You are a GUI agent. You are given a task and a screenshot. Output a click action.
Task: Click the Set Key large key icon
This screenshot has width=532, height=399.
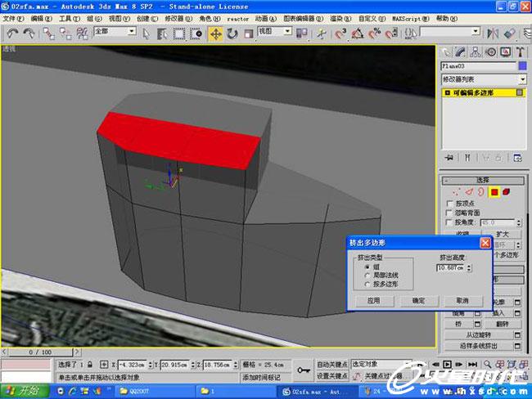tap(304, 370)
